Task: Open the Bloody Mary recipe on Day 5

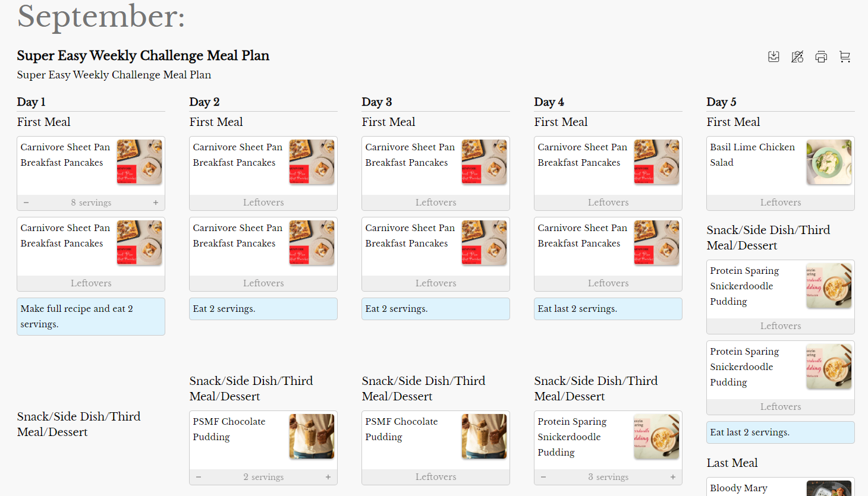Action: [738, 488]
